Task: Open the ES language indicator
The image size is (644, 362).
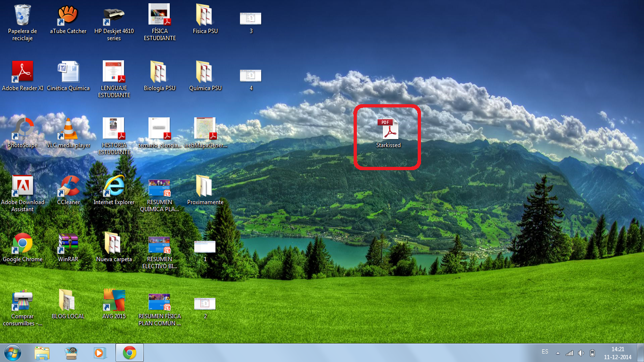Action: coord(545,352)
